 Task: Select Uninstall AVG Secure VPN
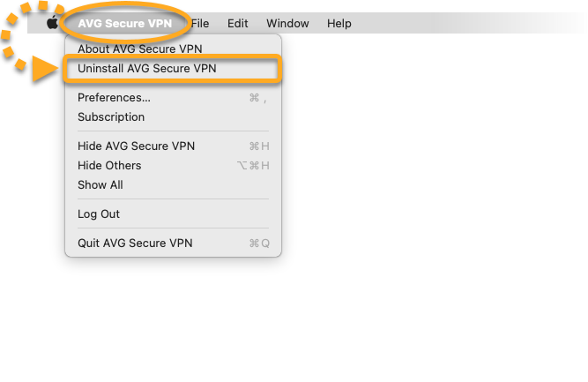[x=174, y=68]
